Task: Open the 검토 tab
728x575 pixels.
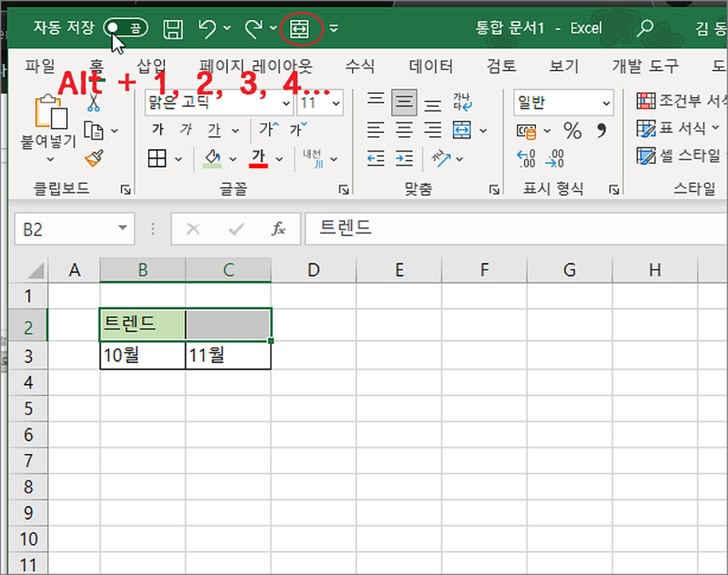Action: (501, 66)
